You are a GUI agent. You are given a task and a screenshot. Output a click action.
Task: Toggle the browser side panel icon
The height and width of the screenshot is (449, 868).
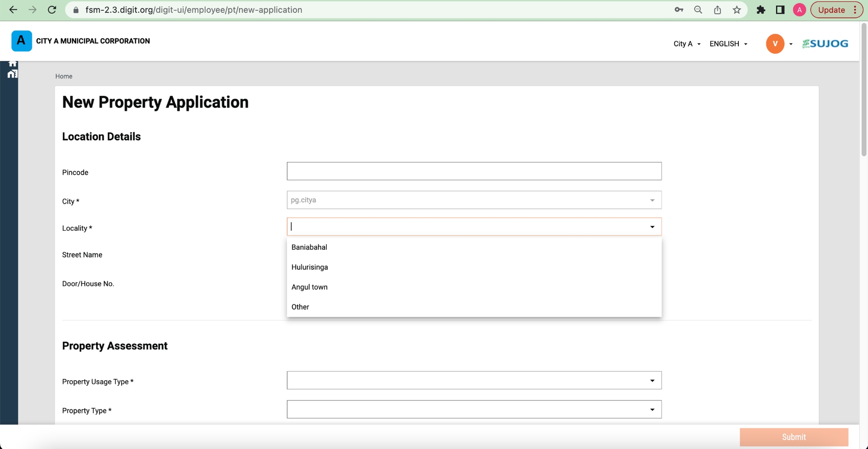pyautogui.click(x=780, y=10)
